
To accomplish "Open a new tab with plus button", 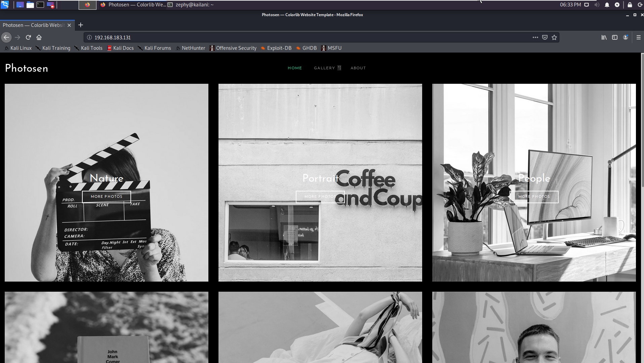I will click(81, 25).
